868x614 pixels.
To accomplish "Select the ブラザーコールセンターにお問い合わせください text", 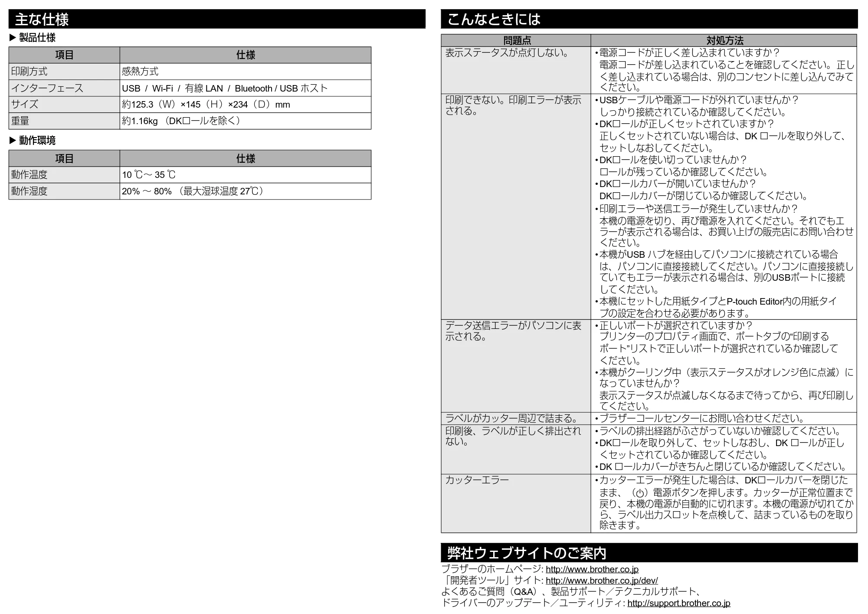I will [x=702, y=418].
